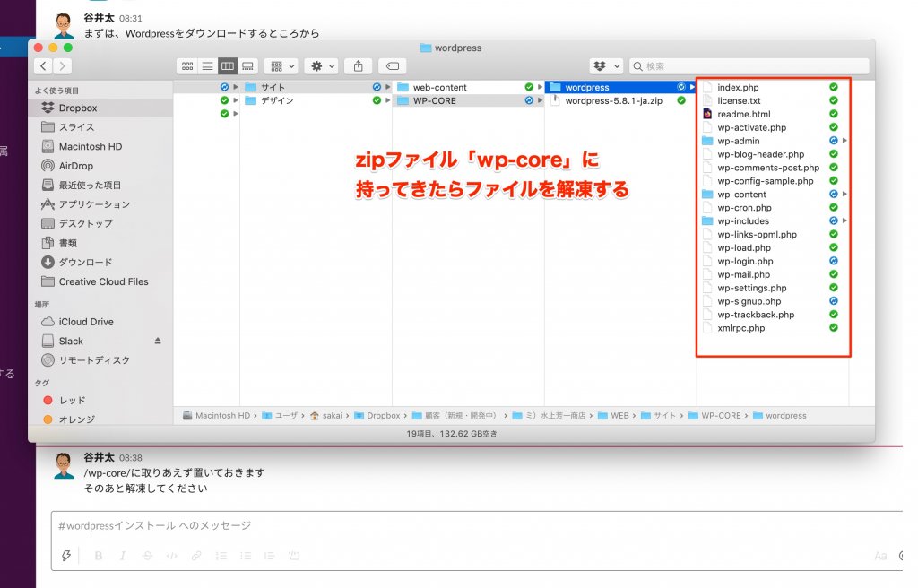Viewport: 918px width, 588px height.
Task: Click the Share toolbar button
Action: (x=359, y=66)
